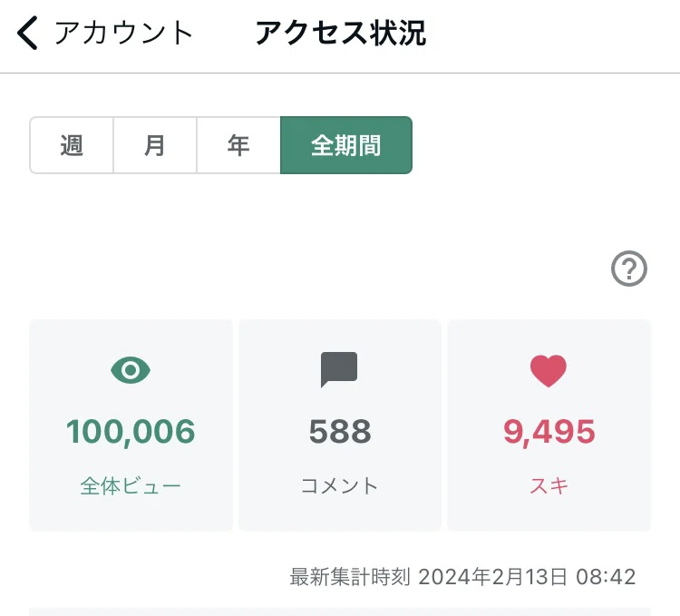Go back via the アカウント label

[123, 33]
